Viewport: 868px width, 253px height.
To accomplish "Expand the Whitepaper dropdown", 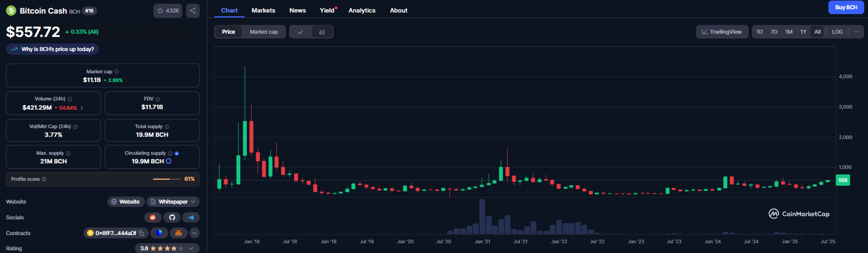I will pos(173,201).
